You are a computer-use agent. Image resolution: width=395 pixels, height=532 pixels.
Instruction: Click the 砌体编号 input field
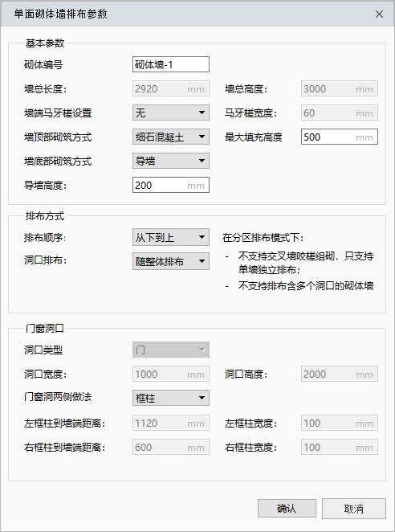pyautogui.click(x=171, y=64)
